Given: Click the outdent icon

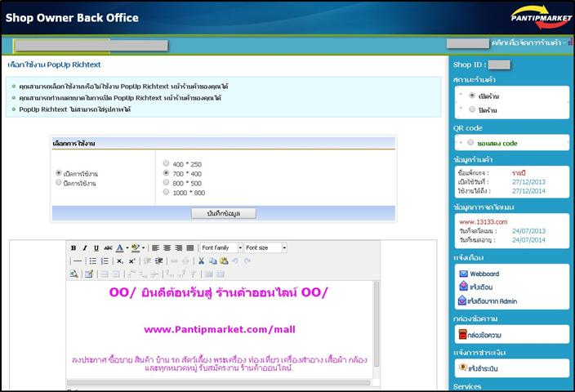Looking at the screenshot, I should [x=147, y=261].
